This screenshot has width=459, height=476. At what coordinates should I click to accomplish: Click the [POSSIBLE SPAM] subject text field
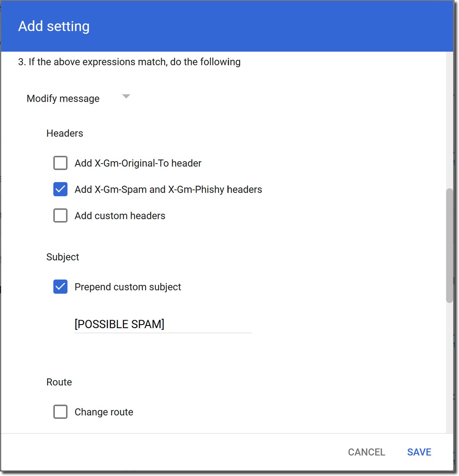tap(162, 325)
